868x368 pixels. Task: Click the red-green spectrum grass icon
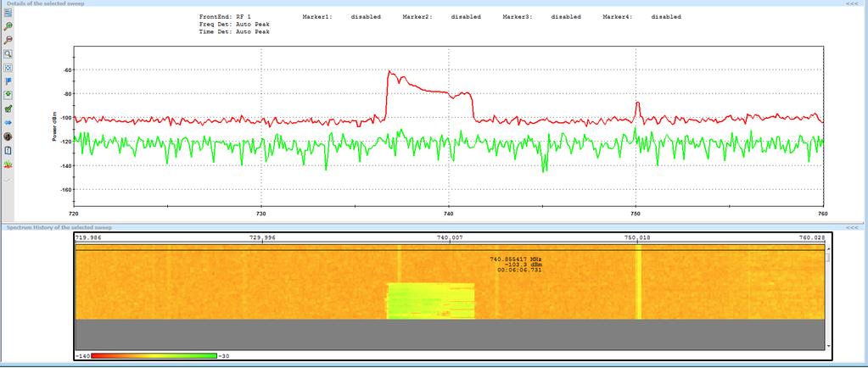(8, 164)
